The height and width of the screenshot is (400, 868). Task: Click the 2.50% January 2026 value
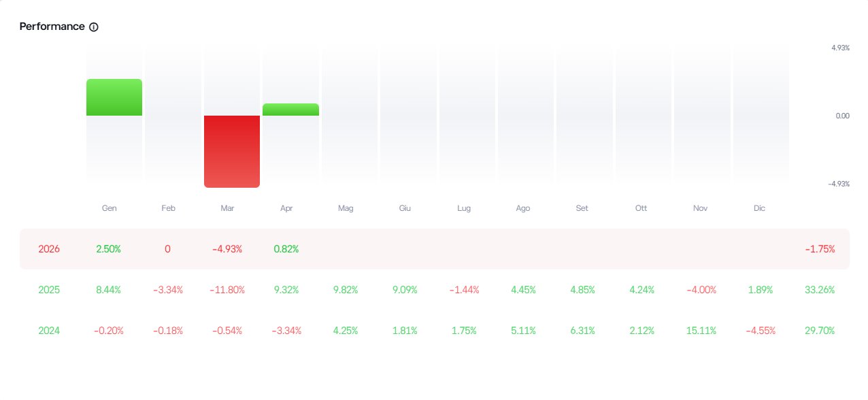109,249
